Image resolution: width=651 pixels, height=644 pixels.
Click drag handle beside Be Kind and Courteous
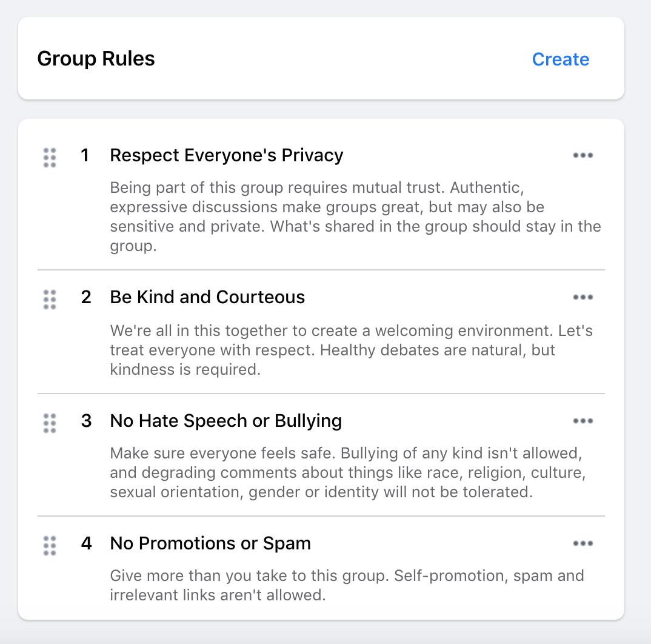point(50,299)
